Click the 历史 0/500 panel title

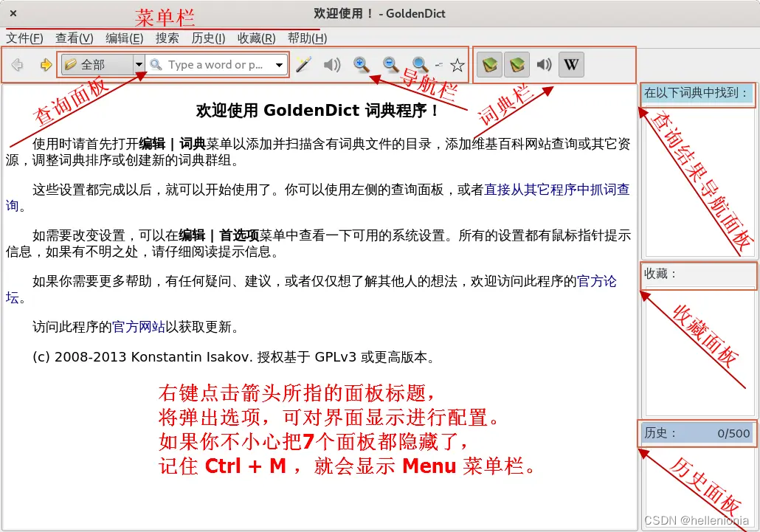coord(697,433)
